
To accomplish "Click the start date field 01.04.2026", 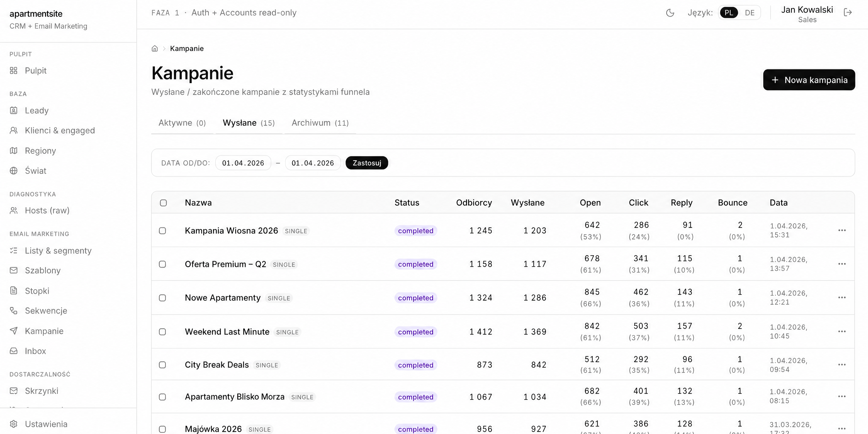I will coord(243,163).
